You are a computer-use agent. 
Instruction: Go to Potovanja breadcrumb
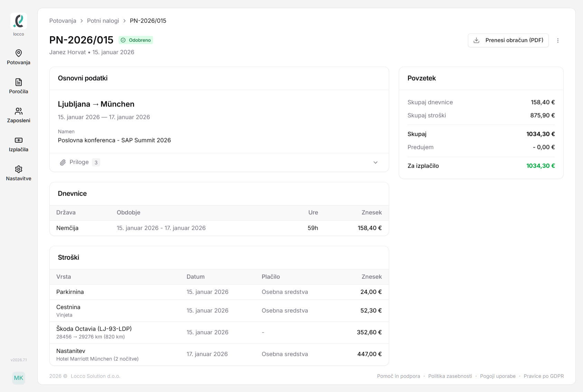pos(63,21)
